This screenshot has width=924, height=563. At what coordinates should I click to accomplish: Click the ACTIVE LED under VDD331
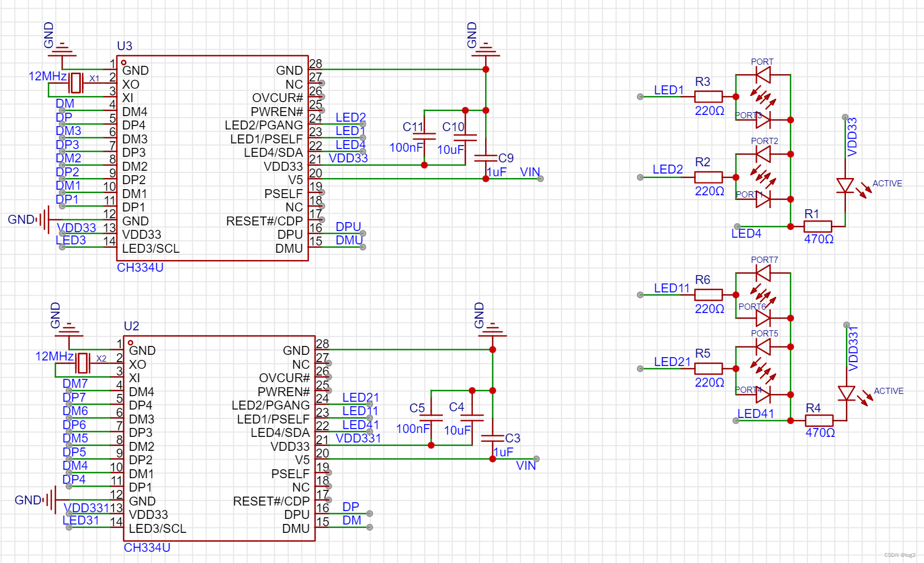click(846, 394)
